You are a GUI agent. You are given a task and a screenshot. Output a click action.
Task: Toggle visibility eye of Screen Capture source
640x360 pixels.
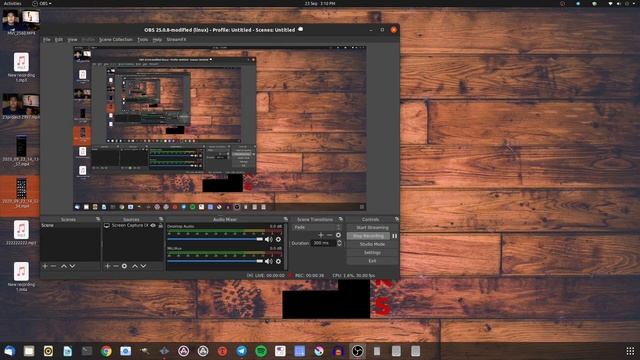pos(153,225)
